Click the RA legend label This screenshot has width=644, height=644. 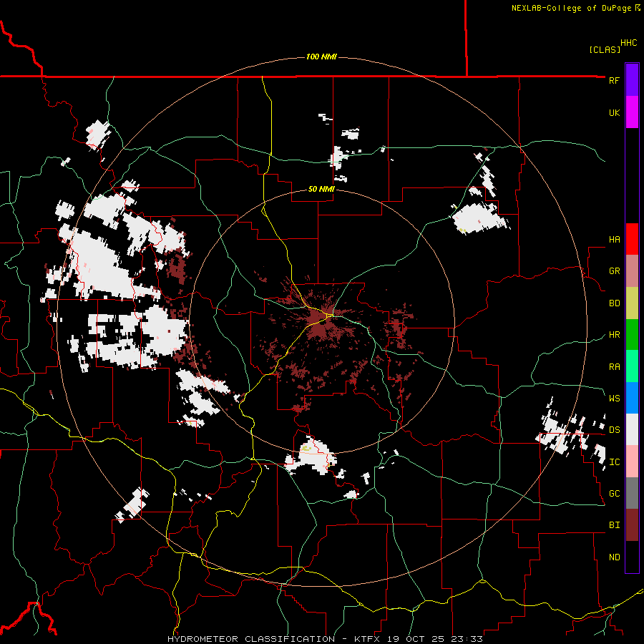(614, 367)
